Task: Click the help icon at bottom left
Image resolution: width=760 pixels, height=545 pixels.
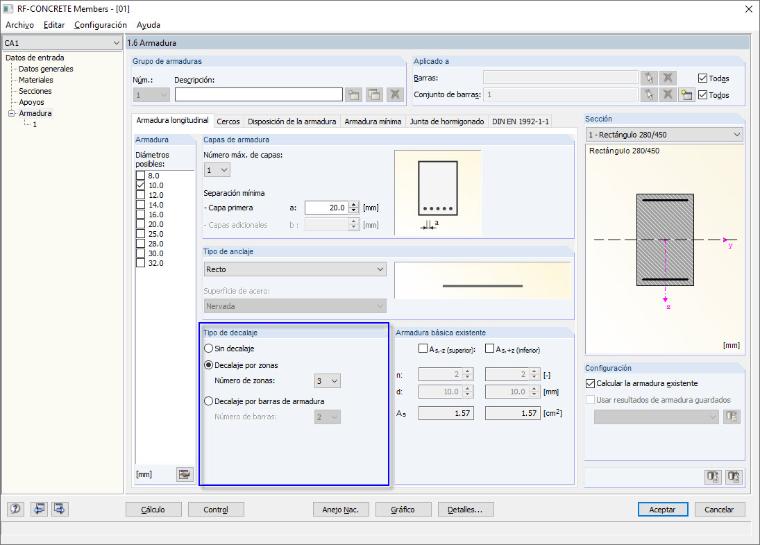Action: coord(16,509)
